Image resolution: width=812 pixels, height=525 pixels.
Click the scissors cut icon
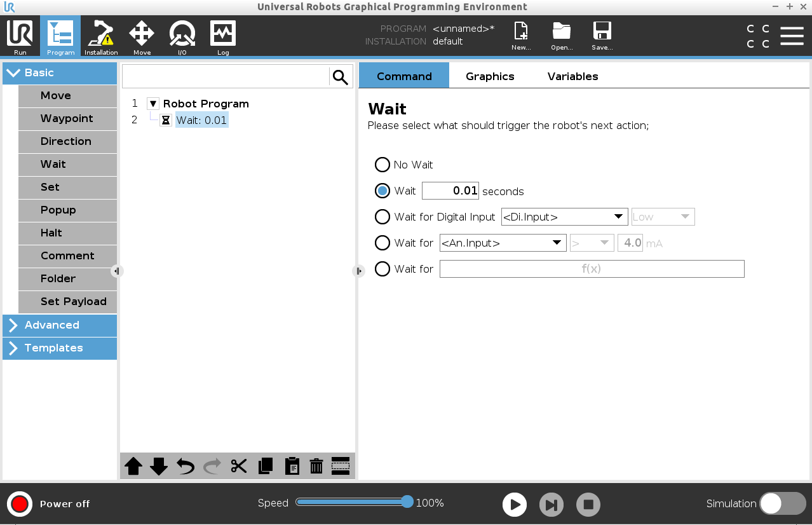point(239,466)
